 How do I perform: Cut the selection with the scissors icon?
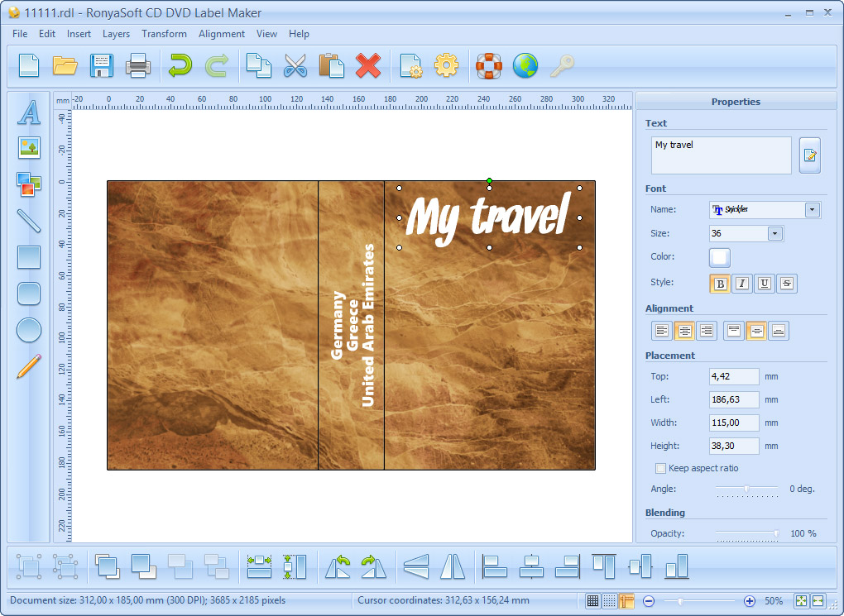click(295, 65)
